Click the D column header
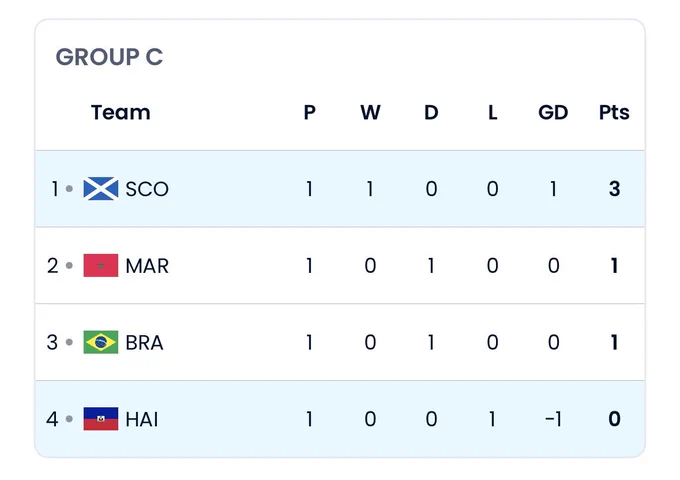The image size is (680, 480). point(431,112)
